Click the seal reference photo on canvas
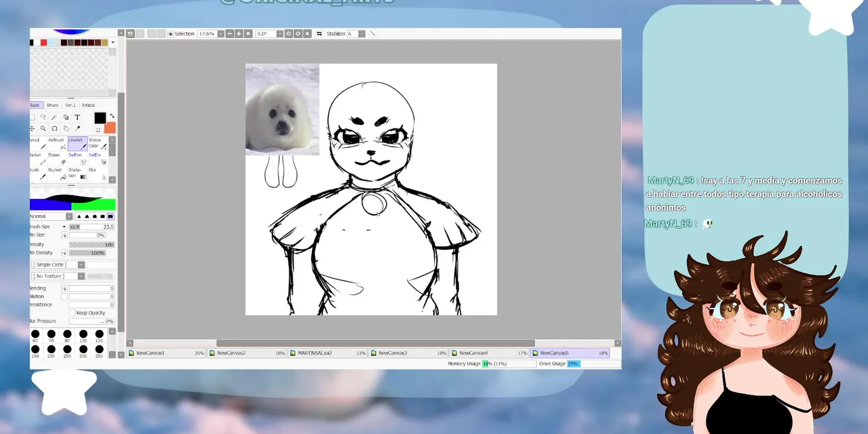Image resolution: width=868 pixels, height=434 pixels. pos(282,110)
